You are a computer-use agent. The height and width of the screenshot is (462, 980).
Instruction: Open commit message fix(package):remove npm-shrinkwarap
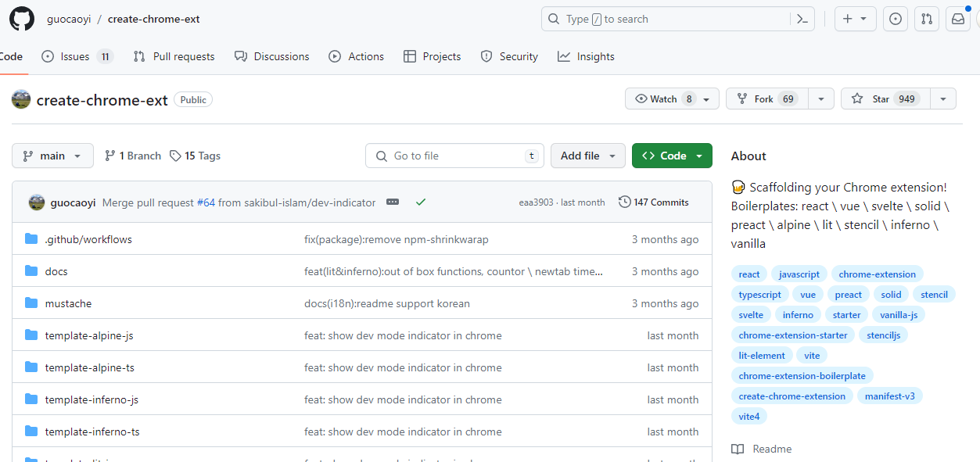click(x=397, y=239)
